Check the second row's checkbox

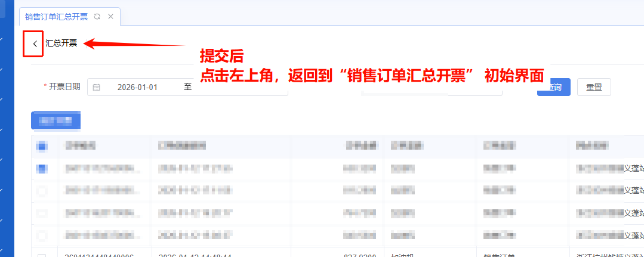[x=42, y=191]
